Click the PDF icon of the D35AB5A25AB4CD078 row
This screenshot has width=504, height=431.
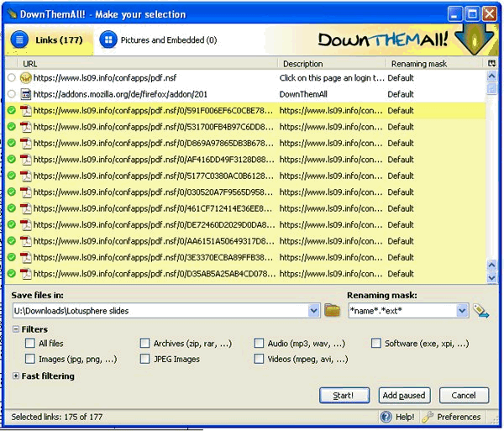[26, 274]
